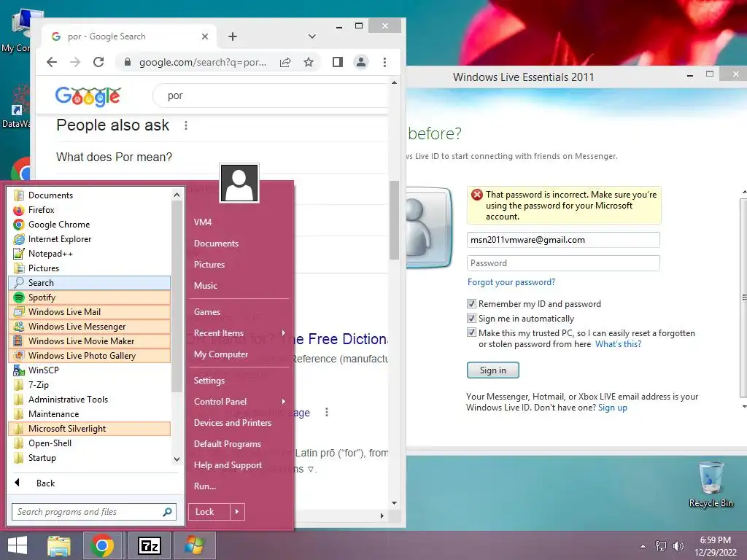Open the Search item in programs list

pyautogui.click(x=89, y=283)
